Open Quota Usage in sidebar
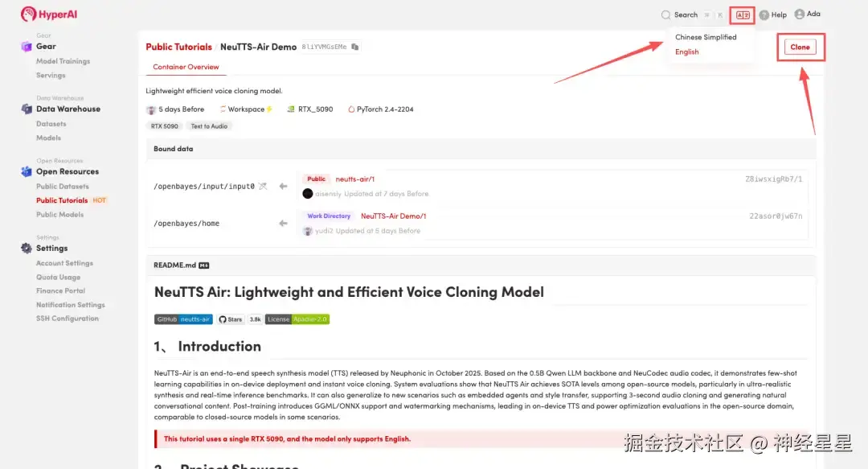Image resolution: width=868 pixels, height=469 pixels. 58,277
